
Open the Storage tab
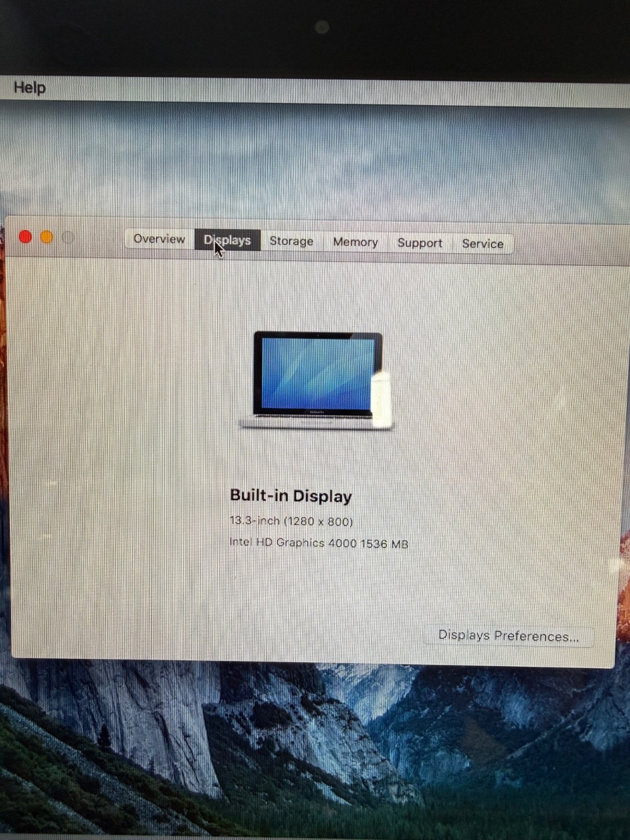click(291, 241)
